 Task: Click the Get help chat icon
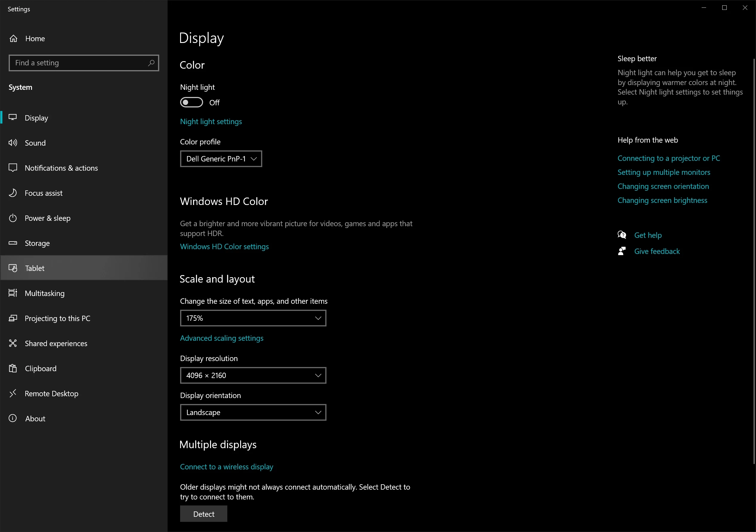point(622,235)
